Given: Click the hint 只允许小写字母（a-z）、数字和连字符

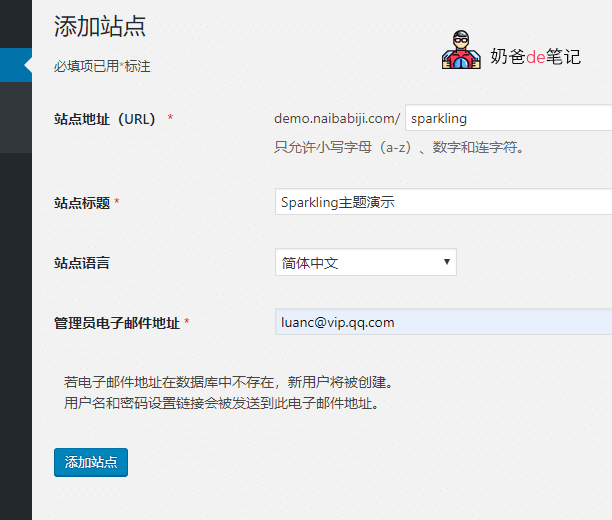Looking at the screenshot, I should [399, 147].
